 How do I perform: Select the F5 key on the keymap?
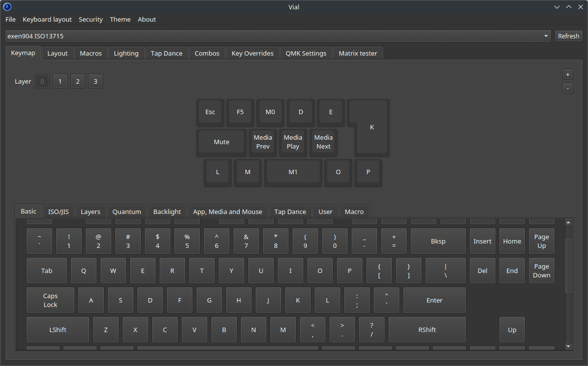point(240,112)
